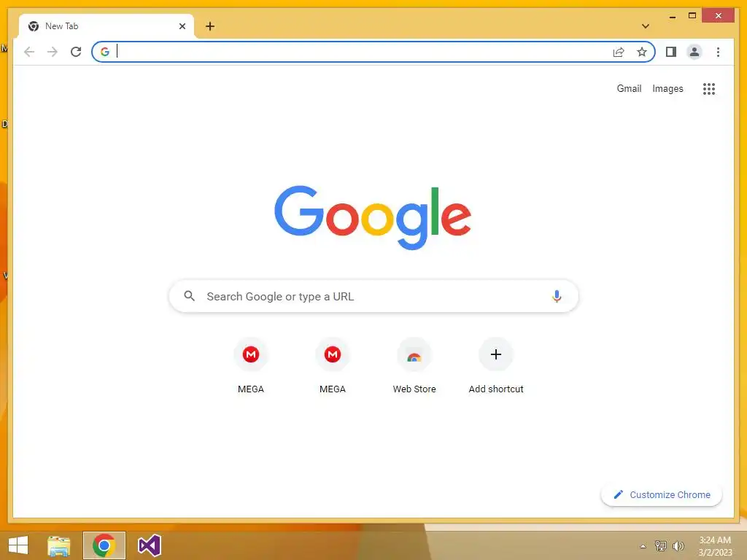Click the forward navigation arrow

tap(53, 52)
